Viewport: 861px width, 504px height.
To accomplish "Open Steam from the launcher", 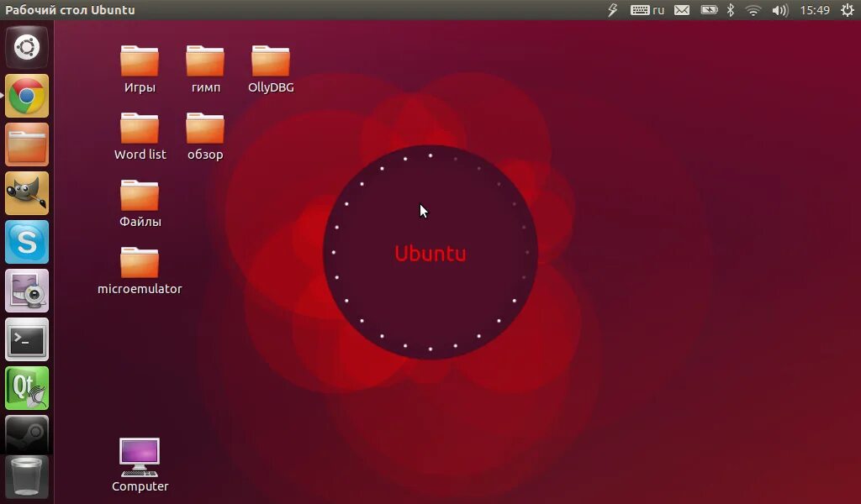I will 27,434.
